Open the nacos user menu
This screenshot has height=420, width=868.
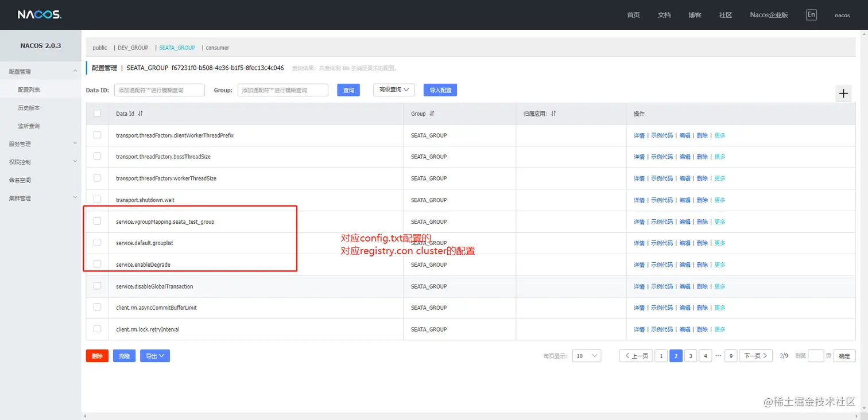842,15
